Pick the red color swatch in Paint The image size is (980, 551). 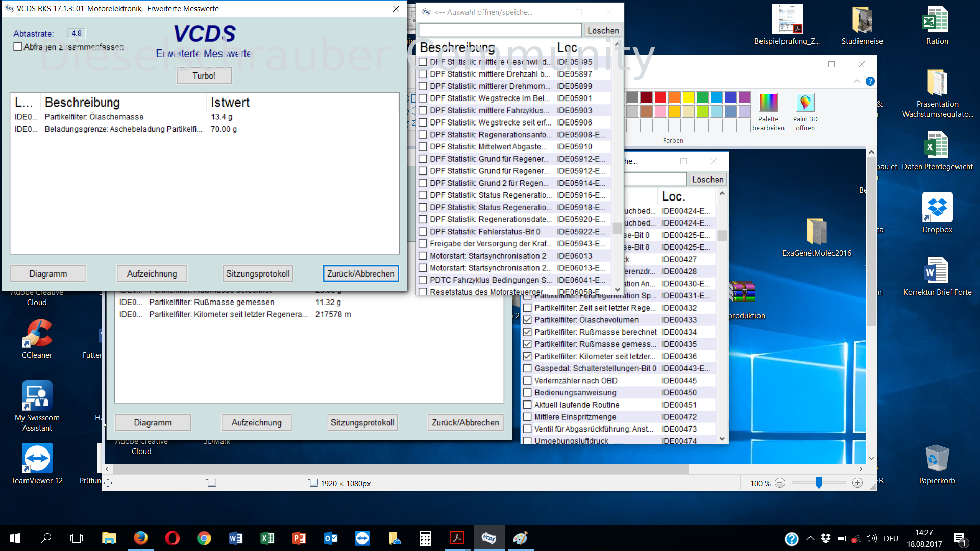click(x=660, y=97)
